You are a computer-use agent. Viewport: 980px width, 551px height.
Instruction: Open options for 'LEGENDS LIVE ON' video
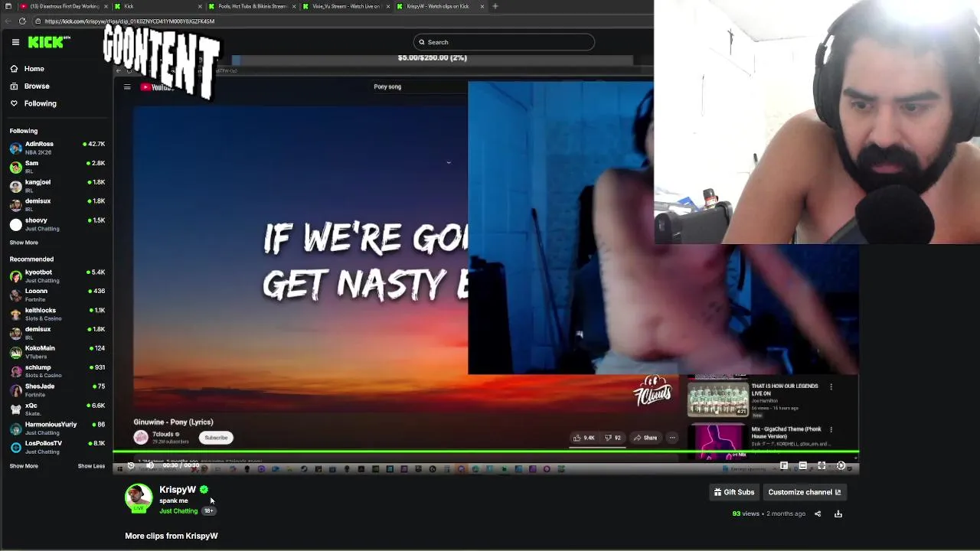831,386
